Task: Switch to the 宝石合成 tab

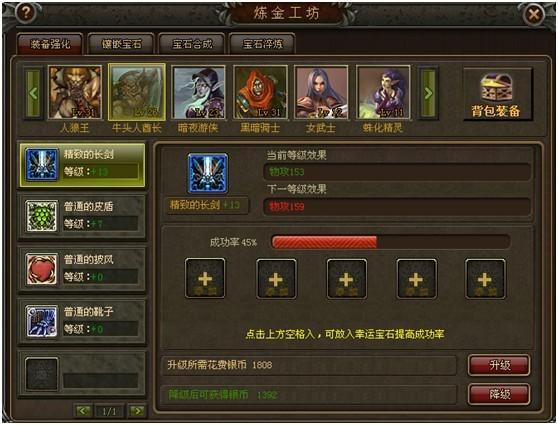Action: (192, 44)
